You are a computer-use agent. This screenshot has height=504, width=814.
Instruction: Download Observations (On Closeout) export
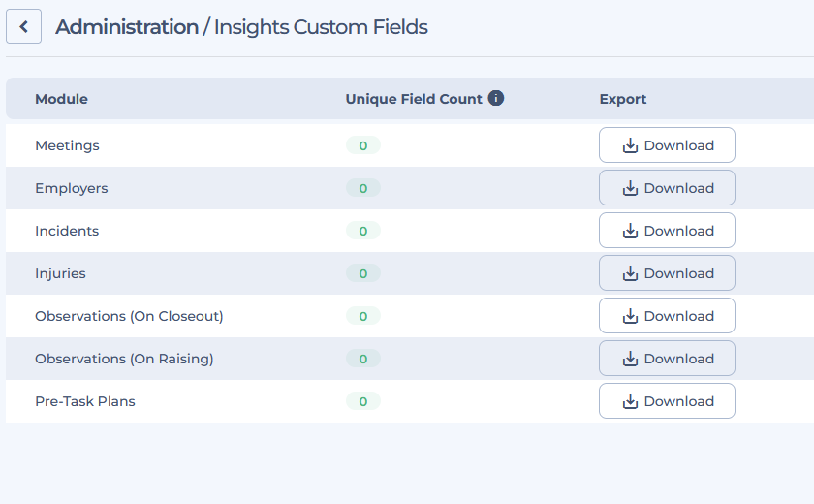667,316
